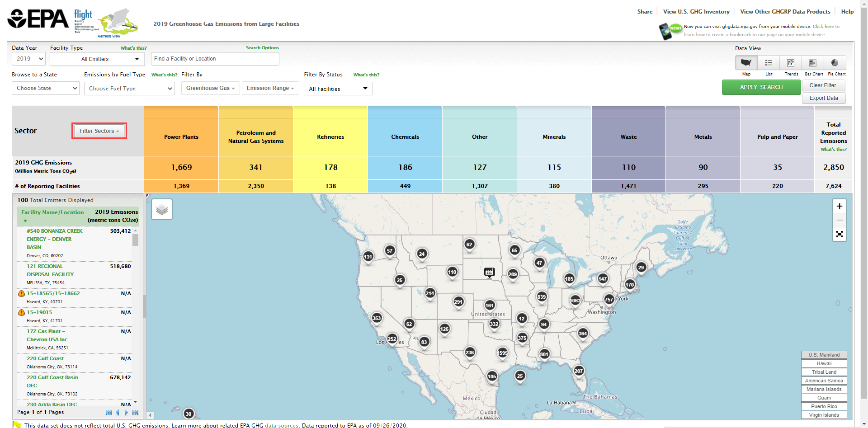Click full extent map icon

pos(840,234)
